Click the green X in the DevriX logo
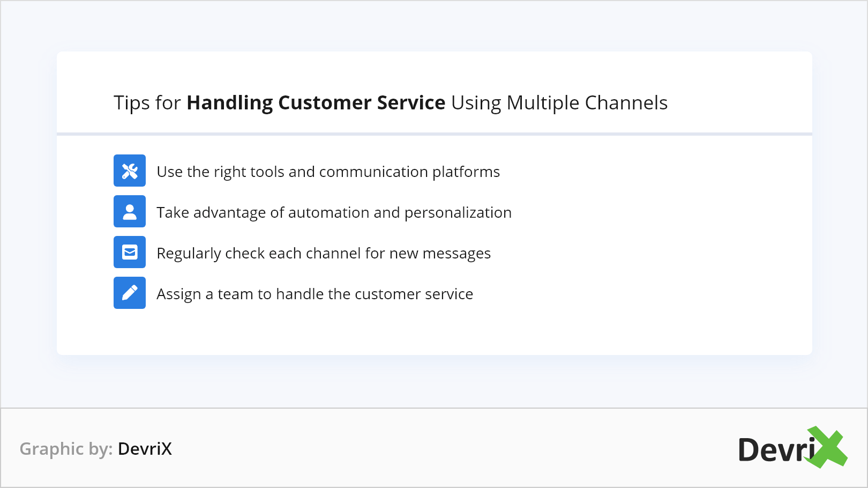 coord(828,447)
